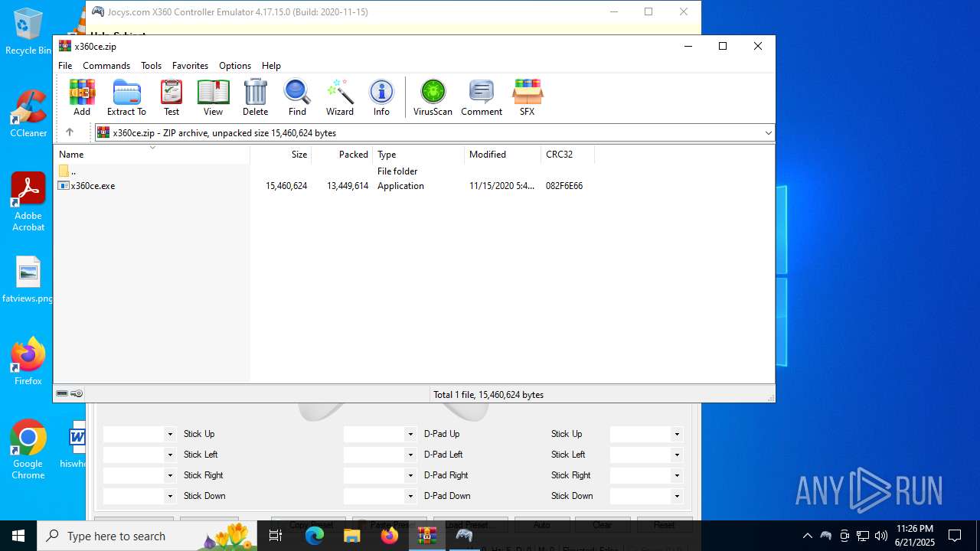
Task: Start VirusScan on archive
Action: click(x=433, y=97)
